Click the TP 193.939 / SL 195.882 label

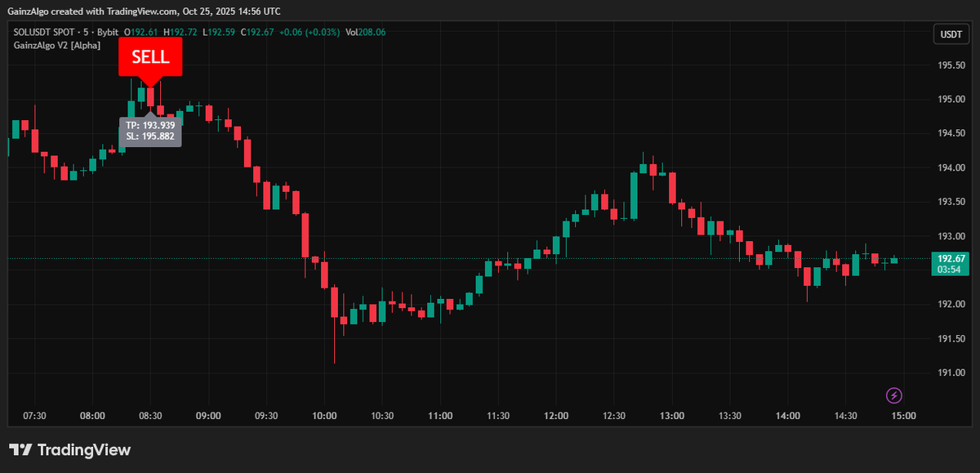pos(150,131)
